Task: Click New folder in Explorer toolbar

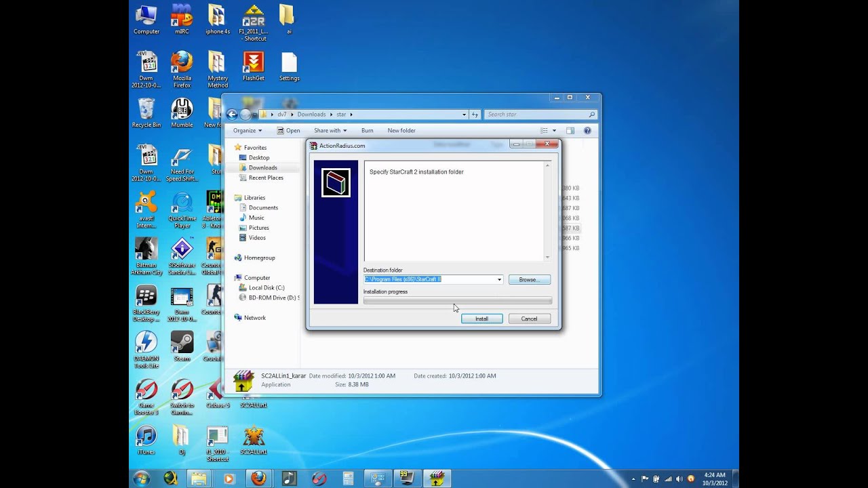Action: coord(401,130)
